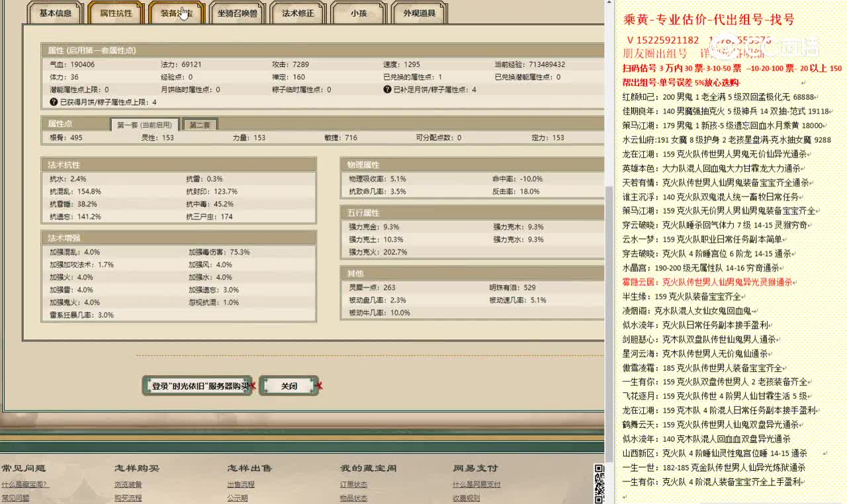Screen dimensions: 847x504
Task: Click 山西新区 line in right document
Action: (x=715, y=453)
